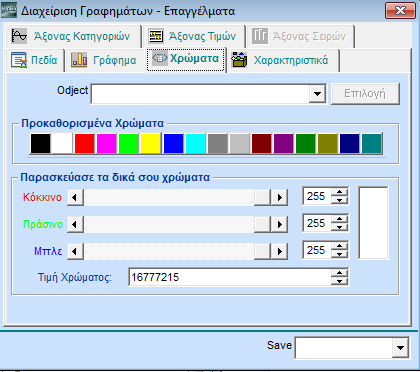
Task: Decrease Τιμή Χρώματος with down spinner
Action: pos(340,281)
